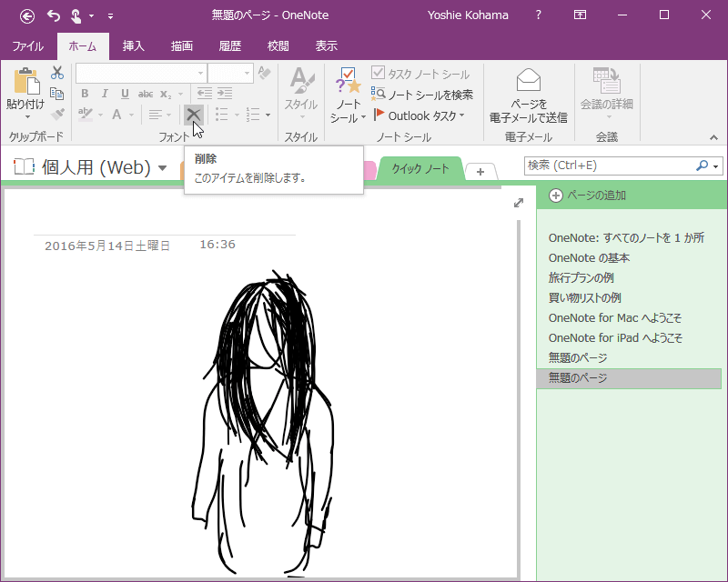
Task: Toggle Strikethrough (abc) formatting
Action: [146, 94]
